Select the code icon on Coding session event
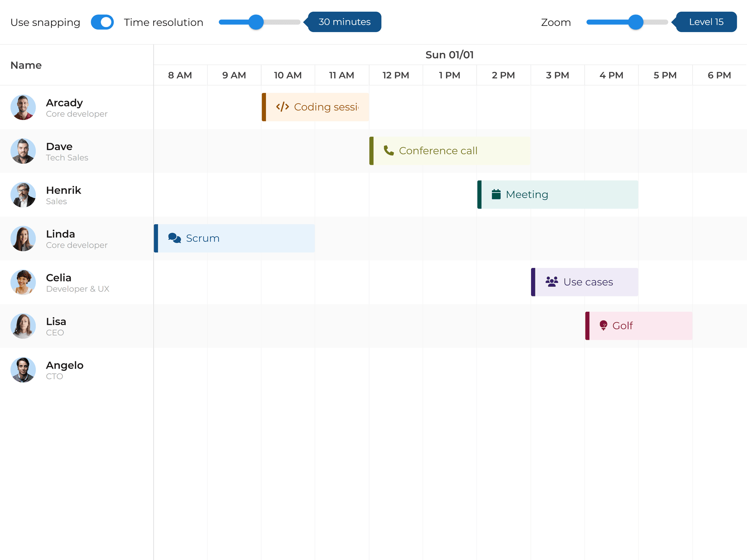 coord(282,107)
